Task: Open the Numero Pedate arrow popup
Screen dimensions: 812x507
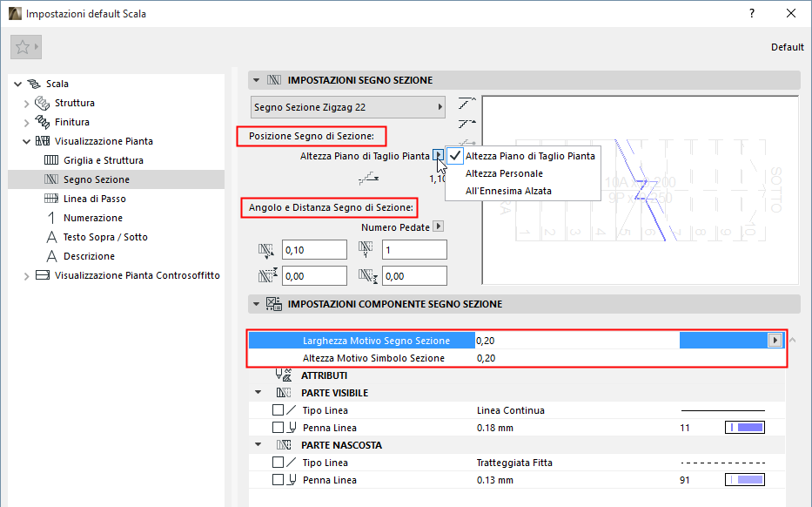Action: pyautogui.click(x=438, y=226)
